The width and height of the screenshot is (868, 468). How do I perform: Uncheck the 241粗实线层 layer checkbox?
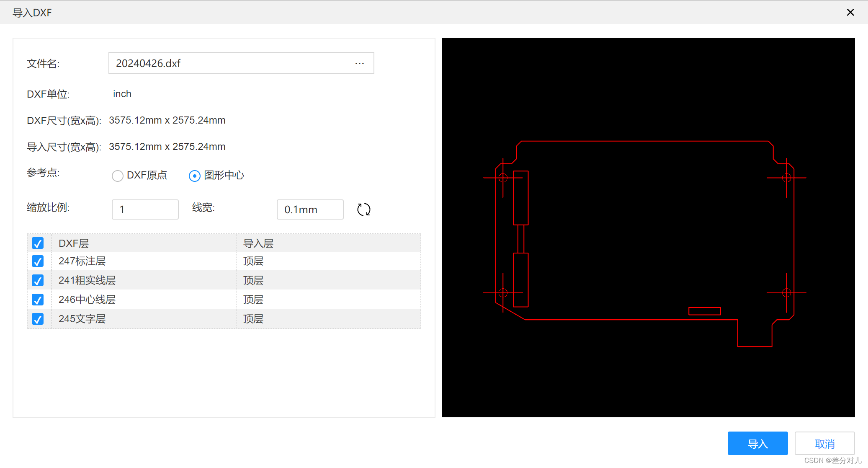click(38, 280)
